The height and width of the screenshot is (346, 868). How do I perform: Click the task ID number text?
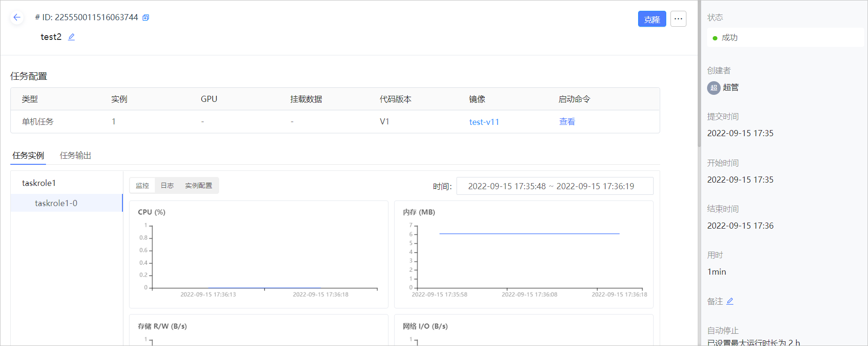[x=96, y=17]
